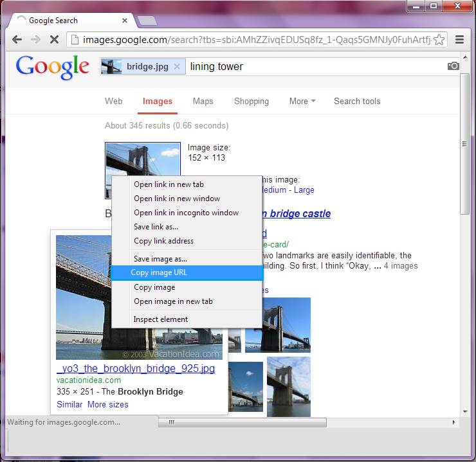Image resolution: width=476 pixels, height=462 pixels.
Task: Click the horizontal scroll right arrow
Action: tap(454, 422)
